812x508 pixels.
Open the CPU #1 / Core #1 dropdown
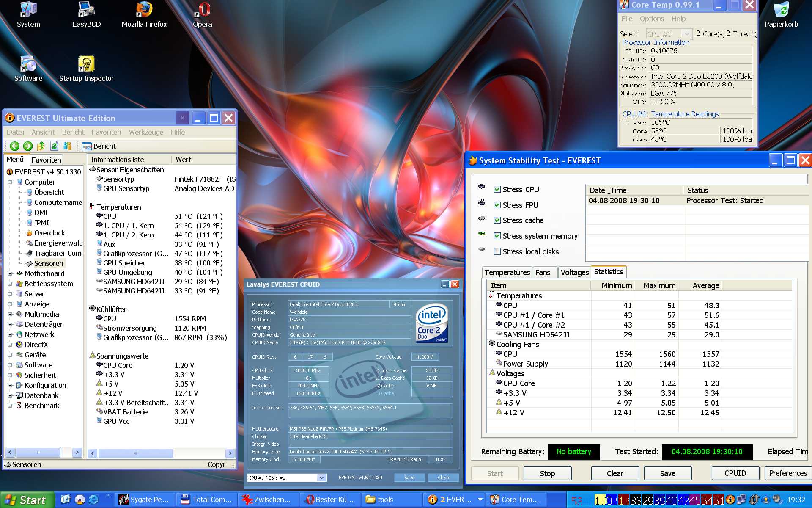[321, 478]
